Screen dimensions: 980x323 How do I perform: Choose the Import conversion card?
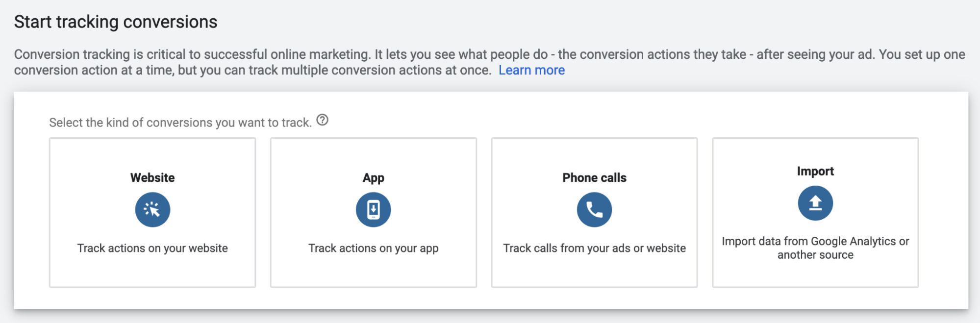tap(815, 274)
